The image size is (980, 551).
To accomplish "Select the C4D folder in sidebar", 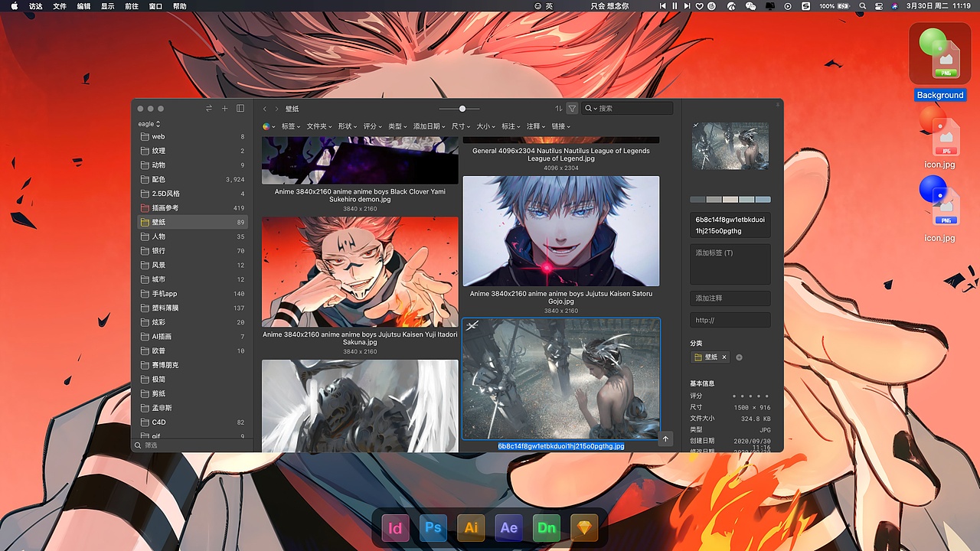I will [191, 422].
